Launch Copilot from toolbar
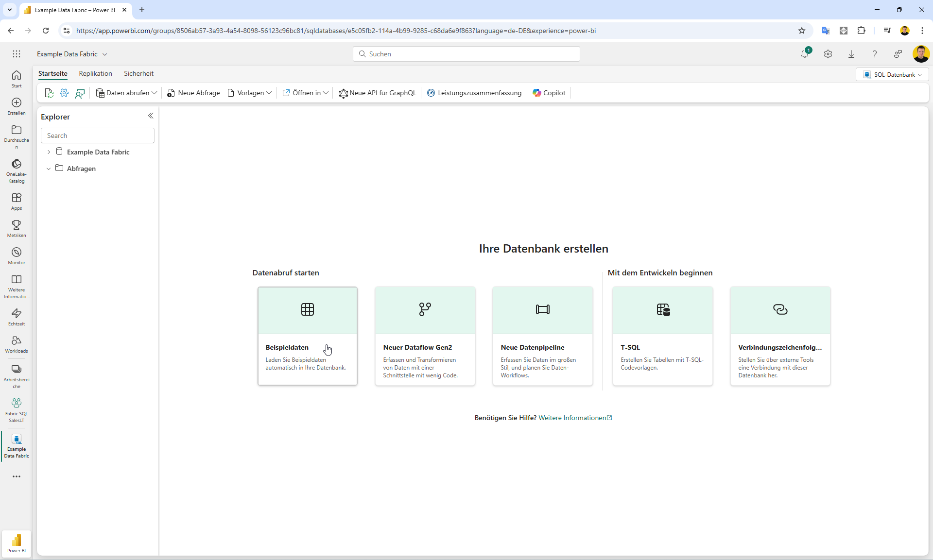The width and height of the screenshot is (933, 560). click(x=549, y=93)
